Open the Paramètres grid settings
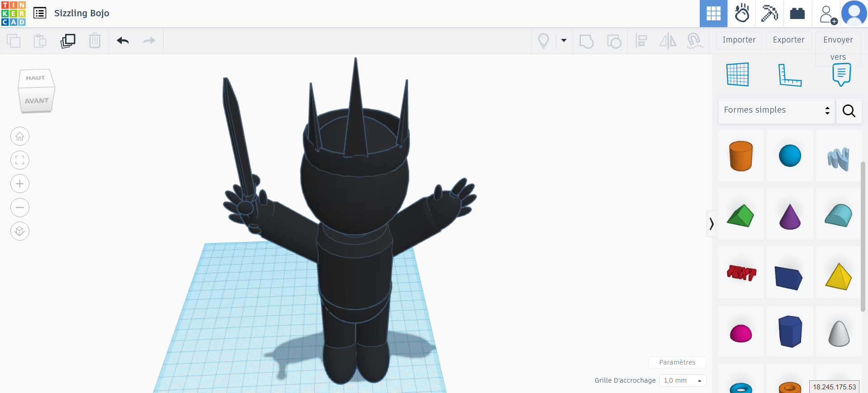Viewport: 868px width, 393px height. click(677, 362)
